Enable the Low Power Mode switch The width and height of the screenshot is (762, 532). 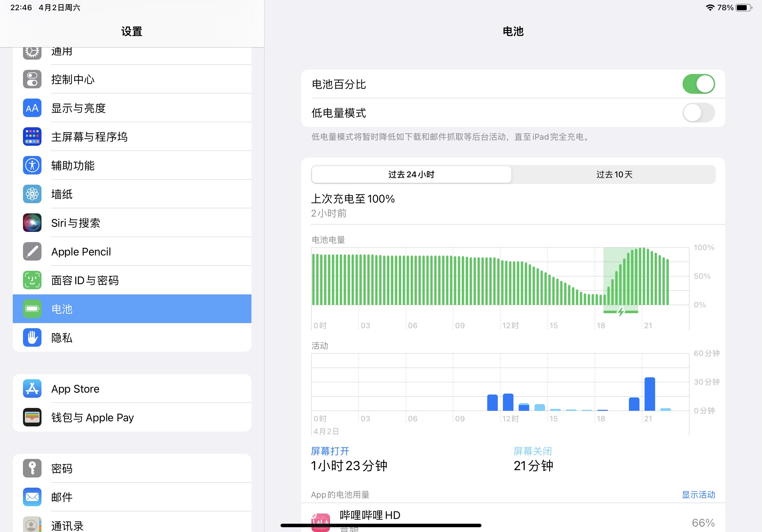(698, 113)
